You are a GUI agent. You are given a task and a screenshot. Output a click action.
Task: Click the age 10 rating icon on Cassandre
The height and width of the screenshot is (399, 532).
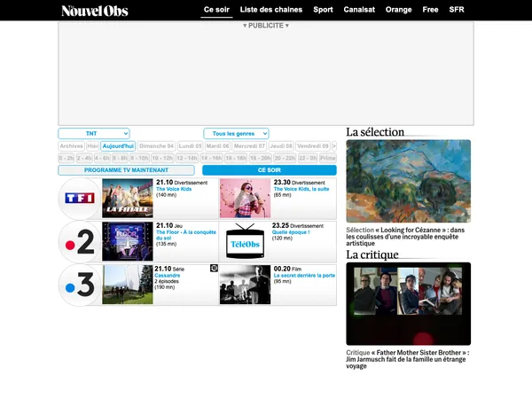214,269
